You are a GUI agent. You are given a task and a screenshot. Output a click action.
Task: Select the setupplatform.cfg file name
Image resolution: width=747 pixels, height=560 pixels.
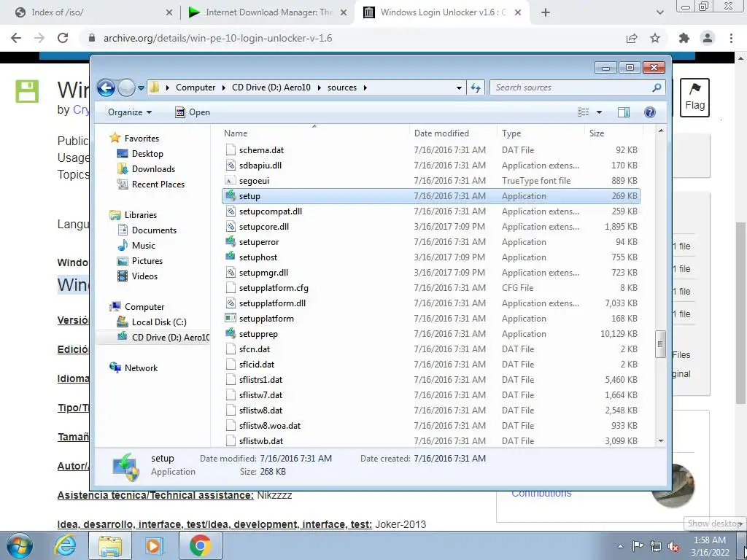274,288
